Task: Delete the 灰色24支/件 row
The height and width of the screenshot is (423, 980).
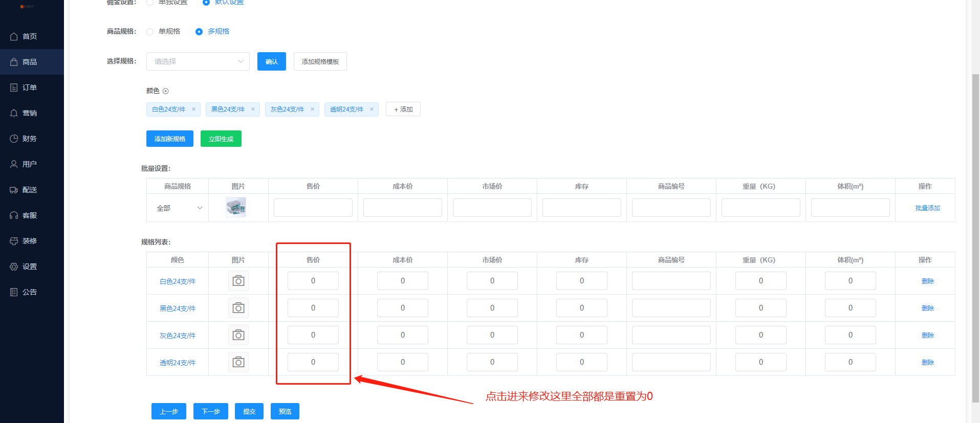Action: pyautogui.click(x=928, y=336)
